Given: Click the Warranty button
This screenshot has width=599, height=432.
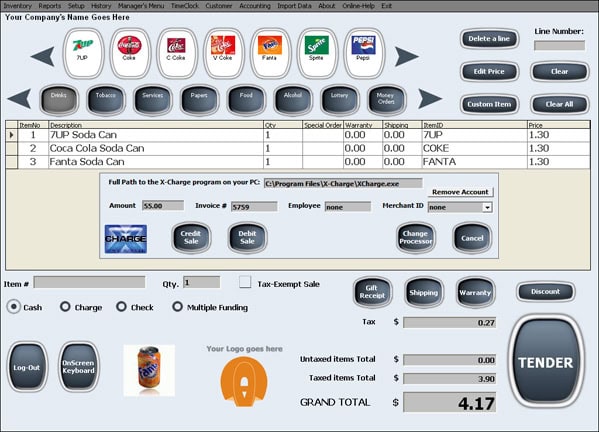Looking at the screenshot, I should 475,292.
